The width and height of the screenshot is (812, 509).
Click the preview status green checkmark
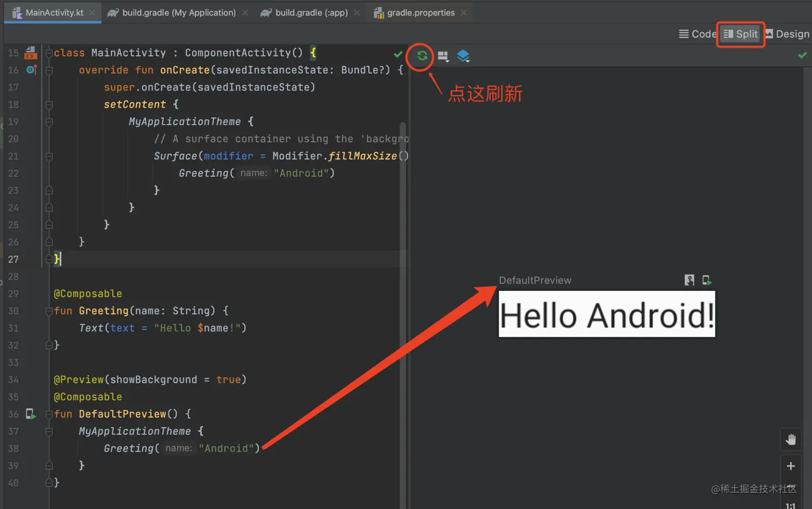802,55
